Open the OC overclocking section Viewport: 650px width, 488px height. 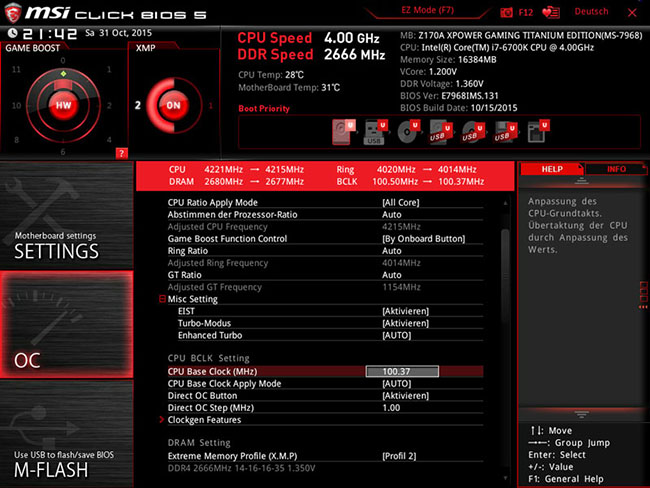(x=66, y=324)
